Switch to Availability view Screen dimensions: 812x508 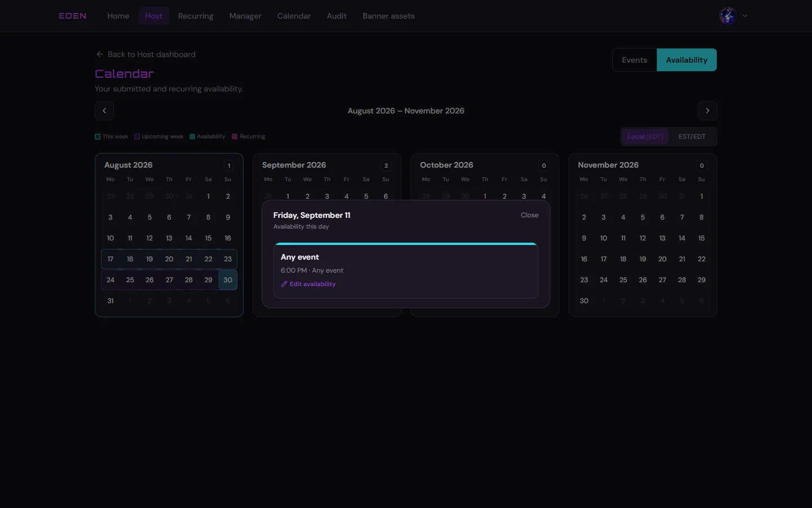point(687,60)
